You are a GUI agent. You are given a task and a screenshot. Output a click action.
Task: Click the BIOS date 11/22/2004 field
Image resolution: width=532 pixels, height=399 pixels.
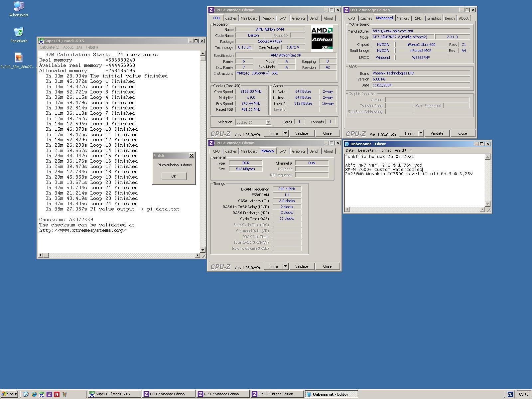pyautogui.click(x=421, y=85)
